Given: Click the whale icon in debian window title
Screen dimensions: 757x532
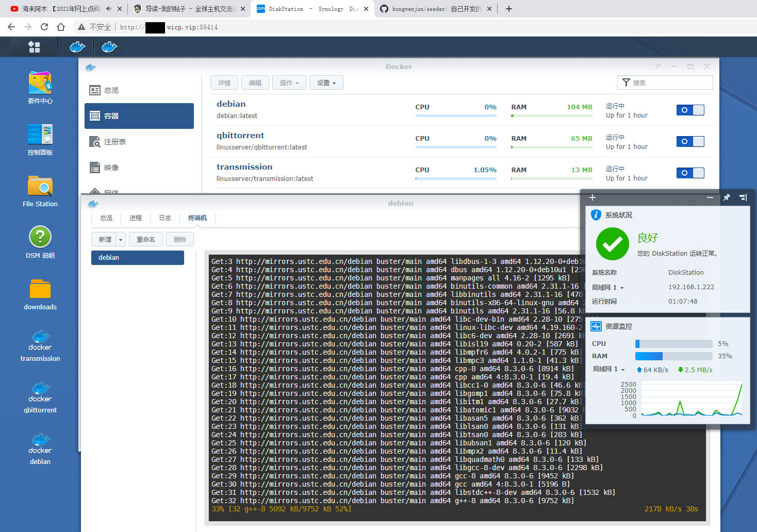Looking at the screenshot, I should tap(93, 204).
